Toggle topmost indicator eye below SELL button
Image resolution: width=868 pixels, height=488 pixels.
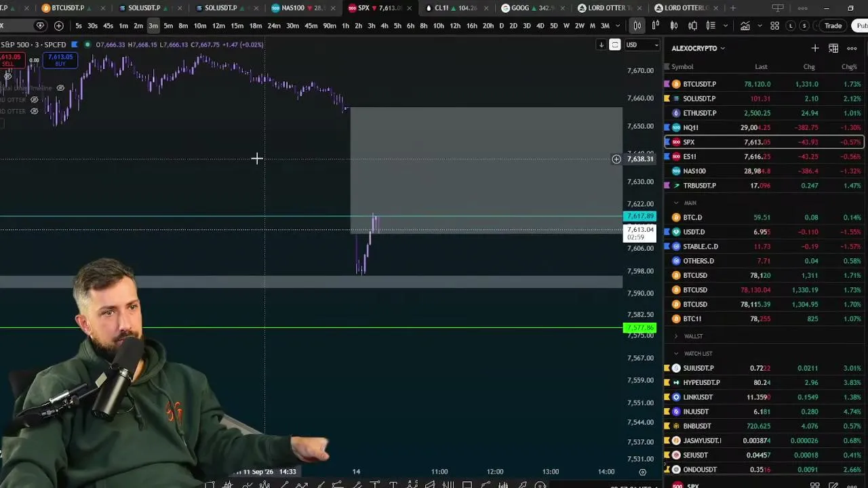pos(7,77)
